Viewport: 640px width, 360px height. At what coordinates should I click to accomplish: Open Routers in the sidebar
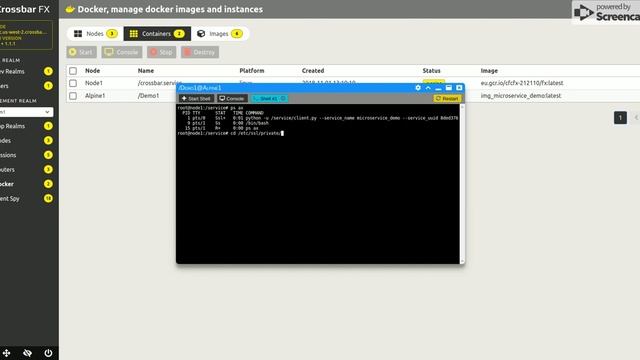(7, 169)
